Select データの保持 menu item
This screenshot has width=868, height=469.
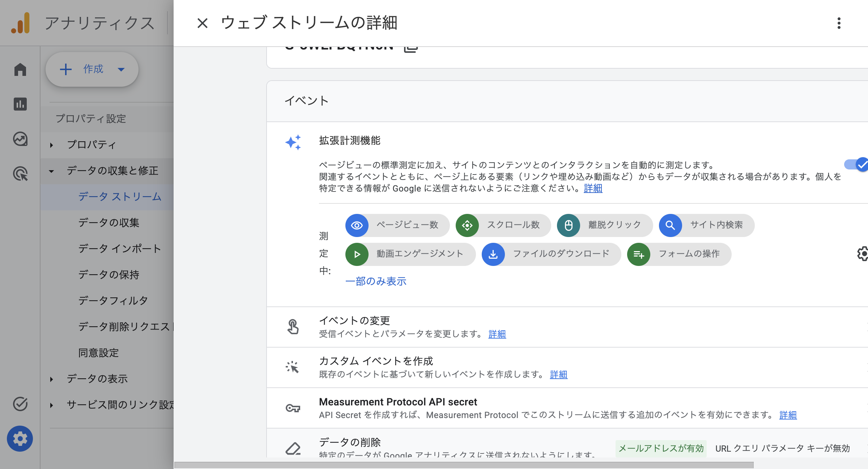pyautogui.click(x=107, y=275)
